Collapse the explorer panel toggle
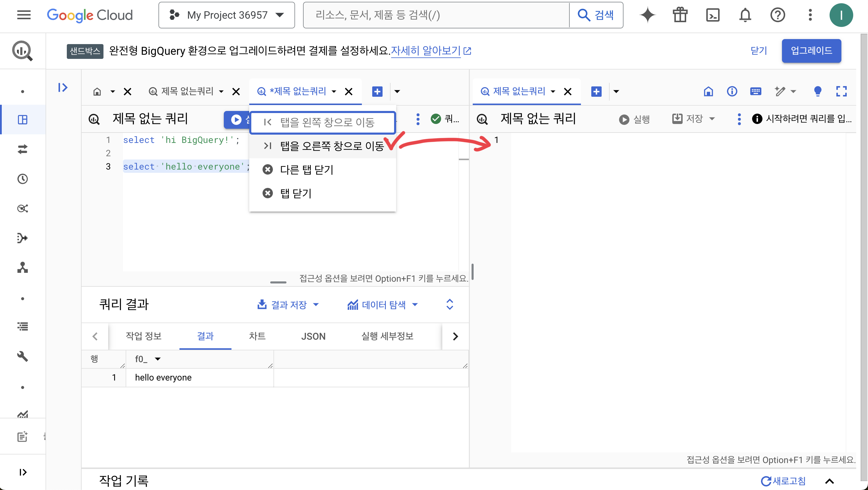Screen dimensions: 868x490 pos(63,88)
